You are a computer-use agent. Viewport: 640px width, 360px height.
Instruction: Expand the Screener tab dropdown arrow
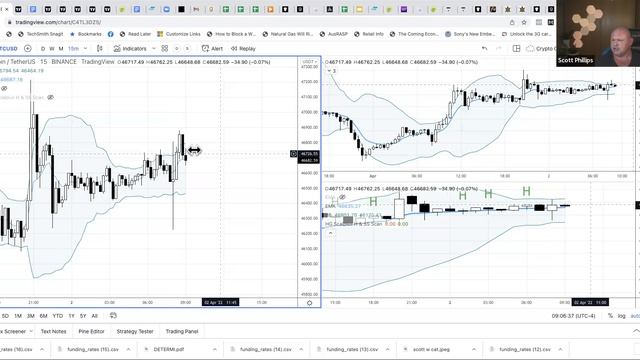tap(31, 331)
